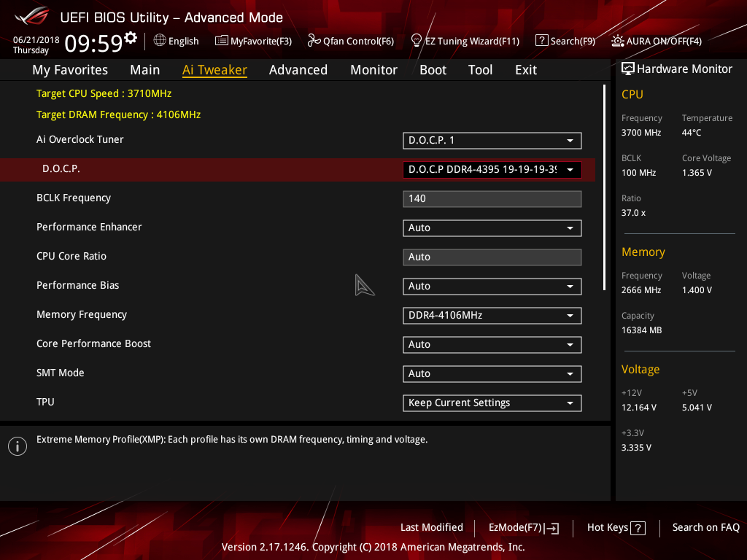Expand Ai Overclock Tuner dropdown
747x560 pixels.
click(492, 141)
